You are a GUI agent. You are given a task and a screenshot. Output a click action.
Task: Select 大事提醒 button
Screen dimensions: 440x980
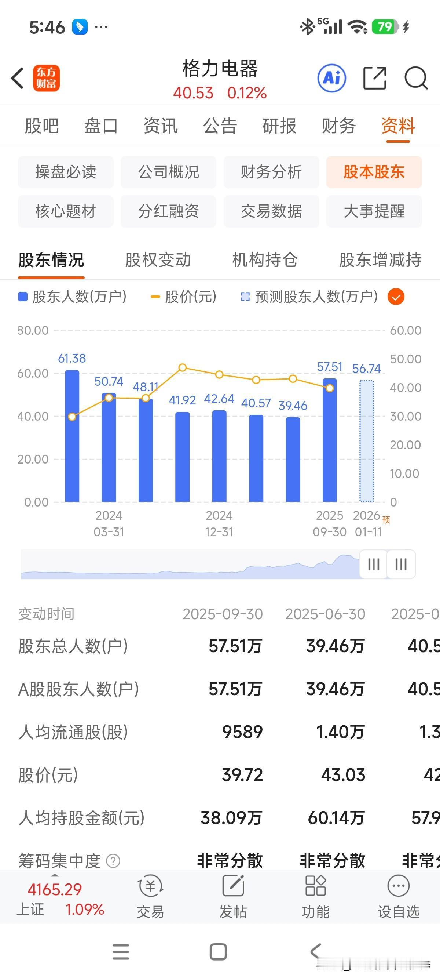(x=374, y=211)
